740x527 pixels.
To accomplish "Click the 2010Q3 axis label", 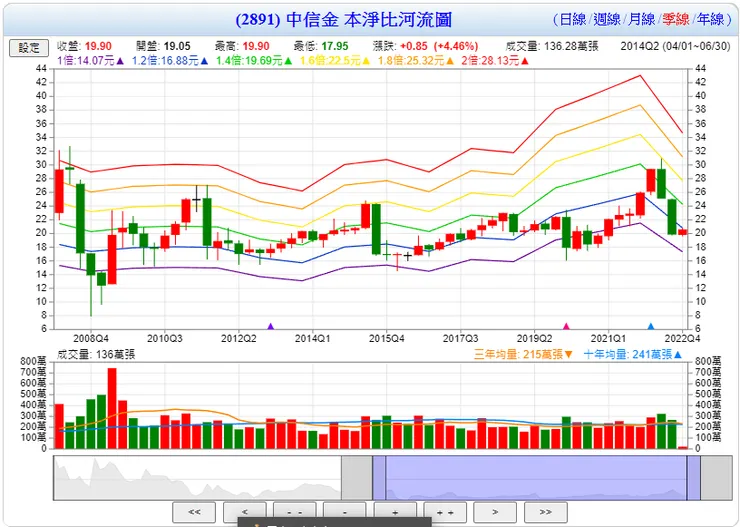I will click(165, 338).
